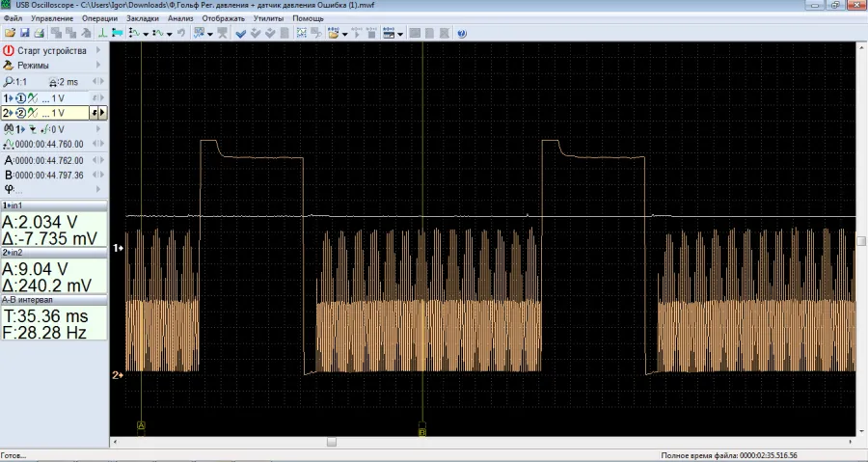Viewport: 868px width, 462px height.
Task: Open horizontal scale icon dropdown arrow
Action: pos(169,35)
